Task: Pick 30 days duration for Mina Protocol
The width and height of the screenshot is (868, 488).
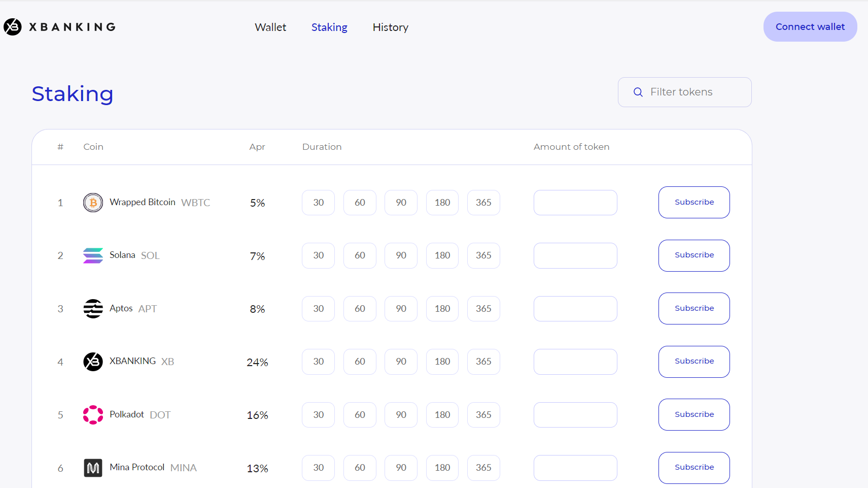Action: coord(318,468)
